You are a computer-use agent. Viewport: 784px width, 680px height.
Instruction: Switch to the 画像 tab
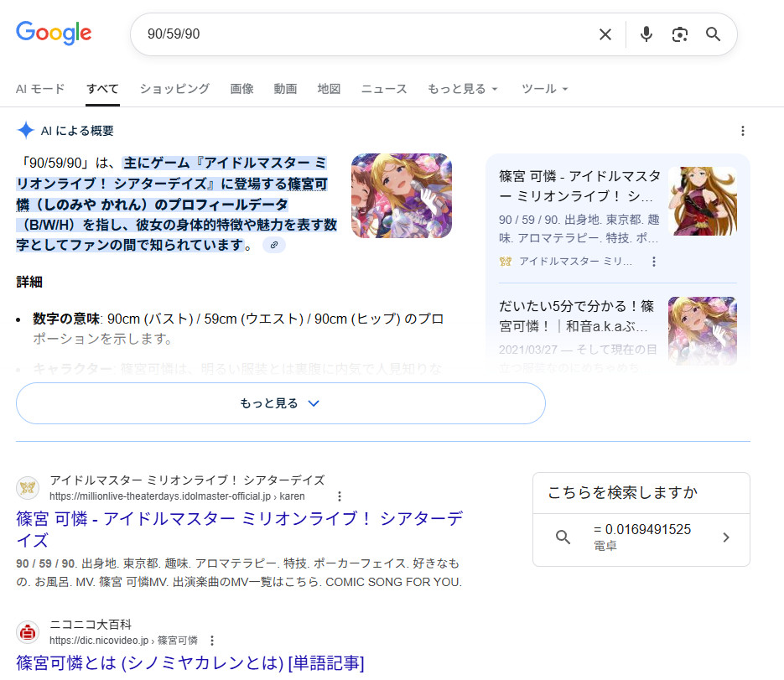(241, 89)
